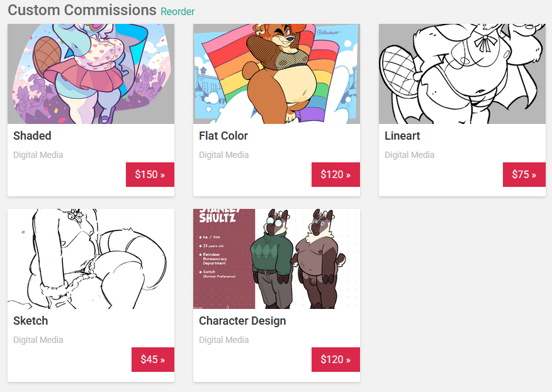Click the Reorder link
The image size is (552, 392).
(x=177, y=11)
